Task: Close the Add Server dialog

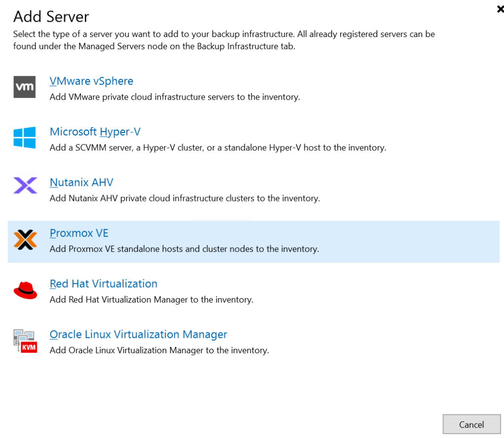Action: click(x=500, y=9)
